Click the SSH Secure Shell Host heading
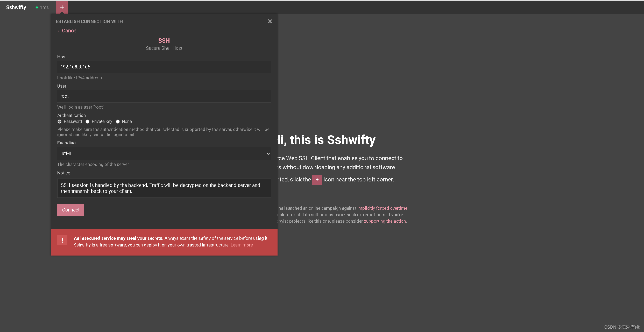Screen dimensions: 644x332 tap(164, 41)
